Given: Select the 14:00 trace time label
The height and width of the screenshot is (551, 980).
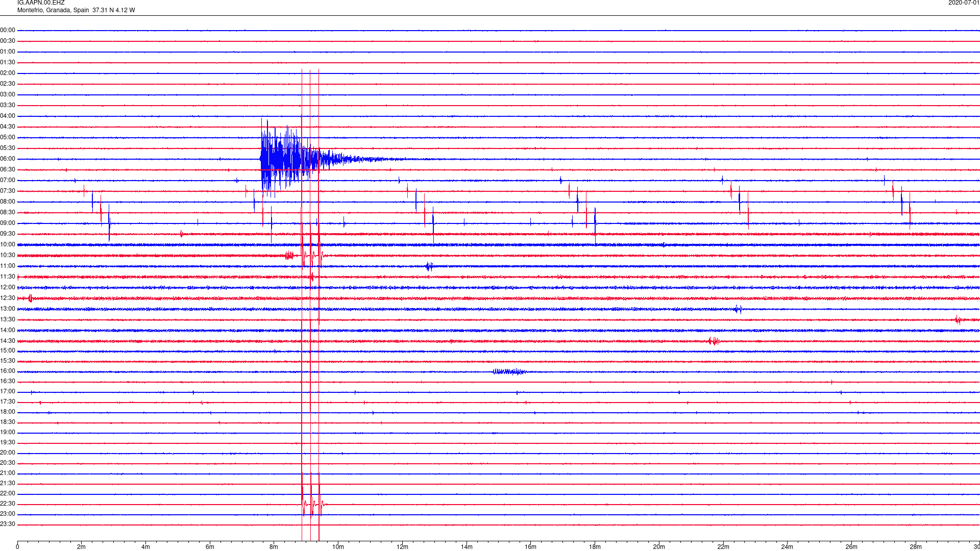Looking at the screenshot, I should coord(8,330).
